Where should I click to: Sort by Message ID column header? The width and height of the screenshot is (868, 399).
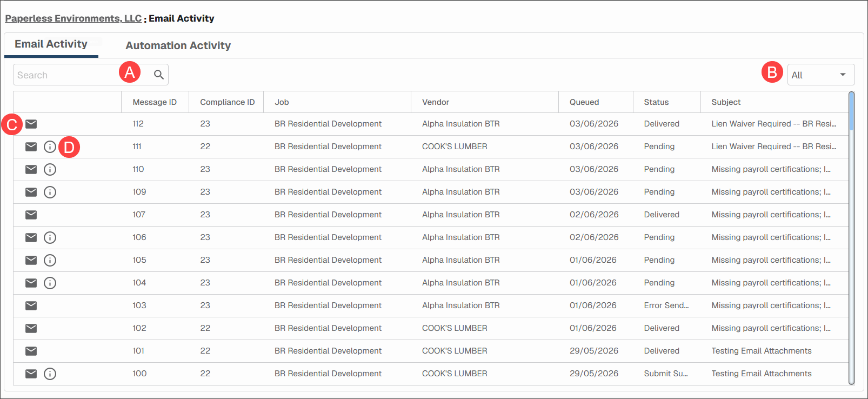(x=155, y=102)
